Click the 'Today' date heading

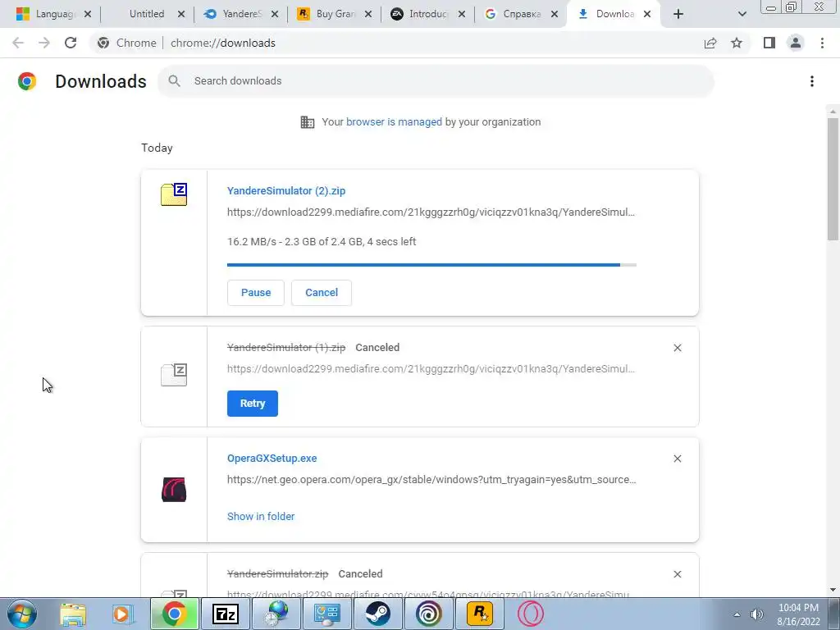(157, 148)
